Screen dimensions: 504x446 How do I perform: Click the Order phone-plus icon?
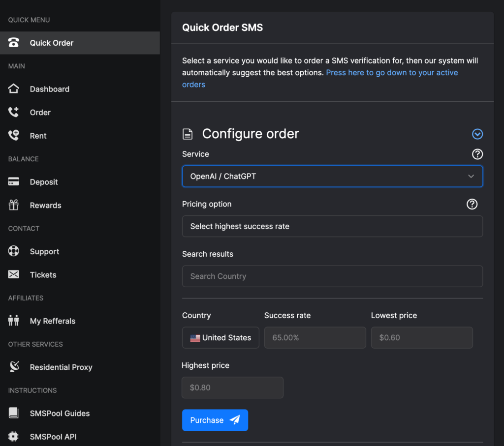click(x=13, y=112)
